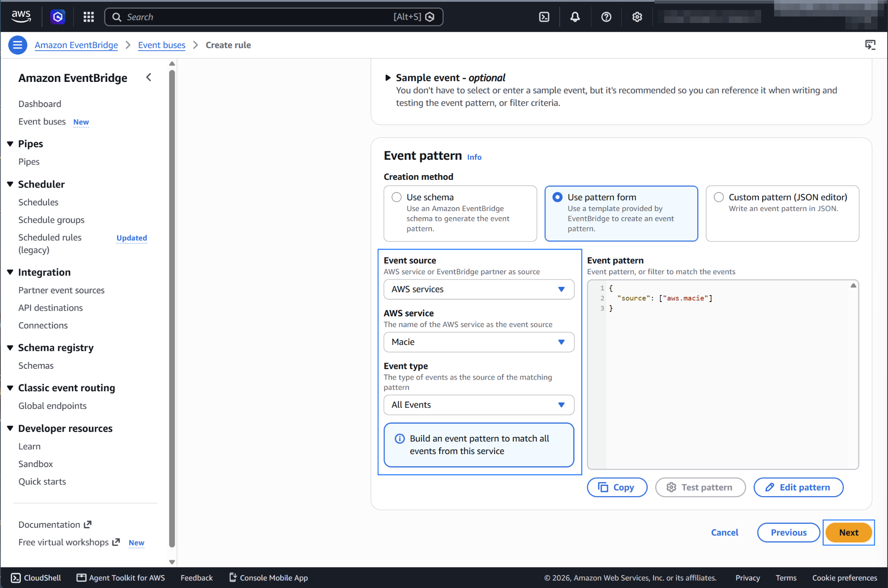Select the Use pattern form radio option

(x=558, y=197)
